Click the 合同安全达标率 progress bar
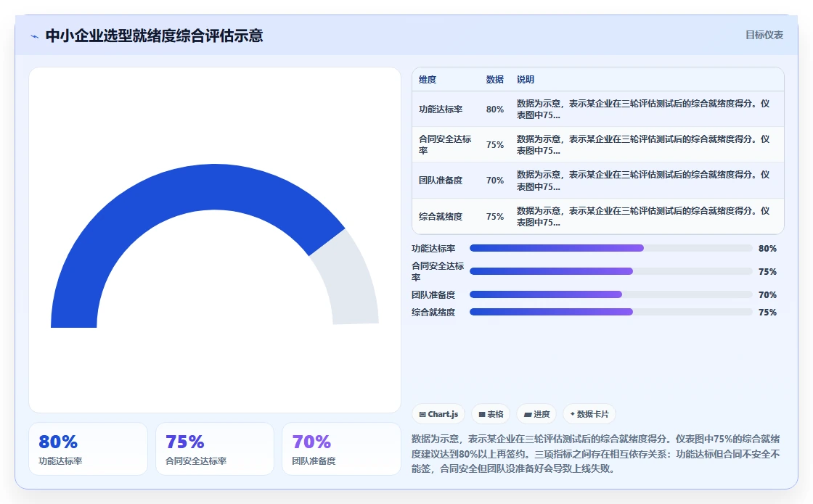This screenshot has width=813, height=504. [610, 271]
